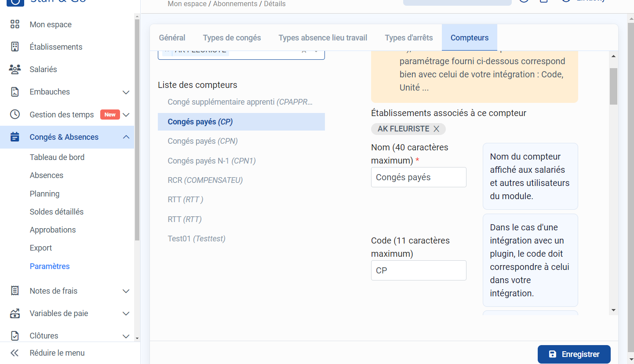Image resolution: width=634 pixels, height=364 pixels.
Task: Click the Nom input field
Action: tap(419, 177)
